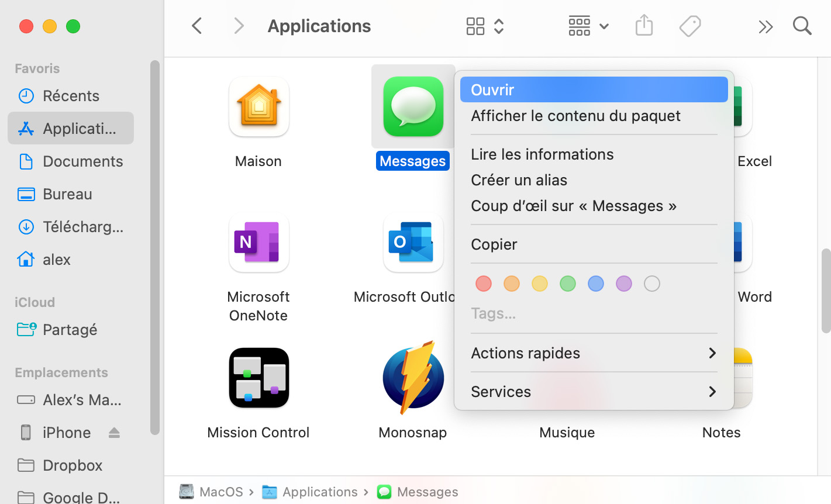Click the Excel app label

(755, 161)
